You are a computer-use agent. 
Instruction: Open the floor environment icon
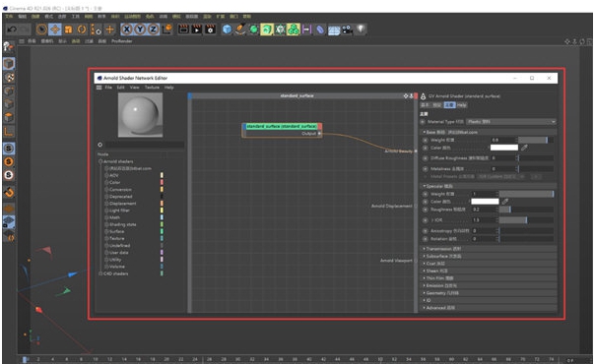[334, 30]
